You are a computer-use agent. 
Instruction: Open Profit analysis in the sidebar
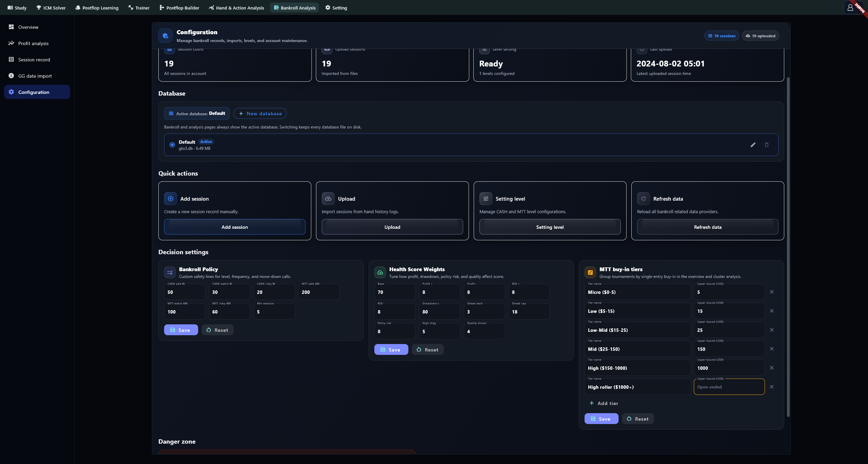coord(37,43)
